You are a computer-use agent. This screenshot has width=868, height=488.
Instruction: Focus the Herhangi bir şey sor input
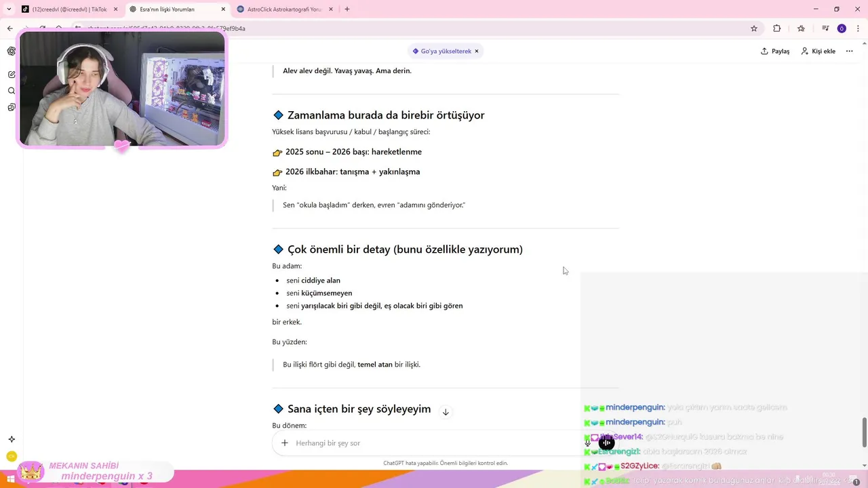[434, 443]
